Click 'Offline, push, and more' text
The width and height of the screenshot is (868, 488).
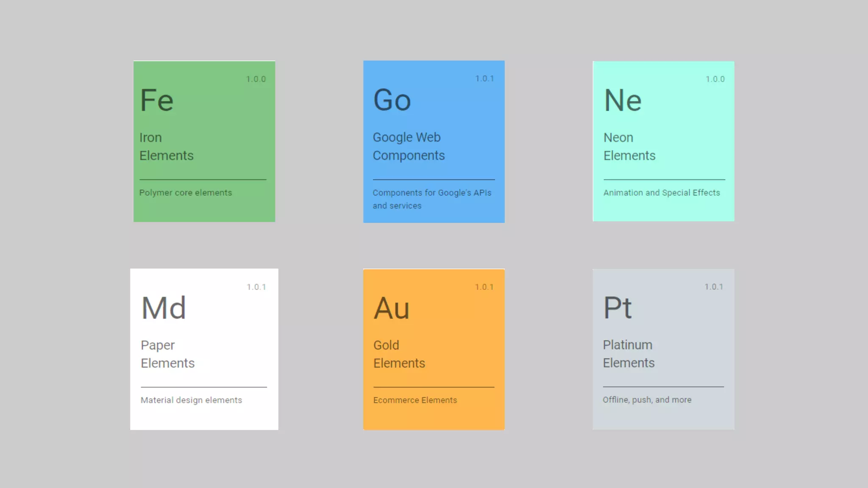[647, 400]
